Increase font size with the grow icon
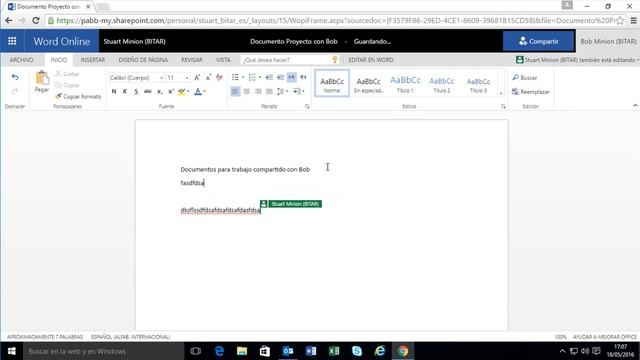 pos(197,77)
